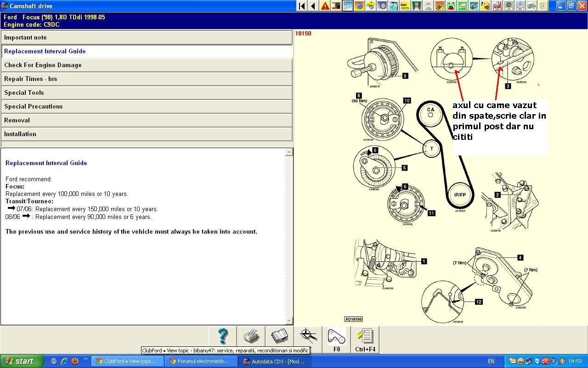Open the Special Precautions section
The height and width of the screenshot is (368, 588).
tap(147, 107)
